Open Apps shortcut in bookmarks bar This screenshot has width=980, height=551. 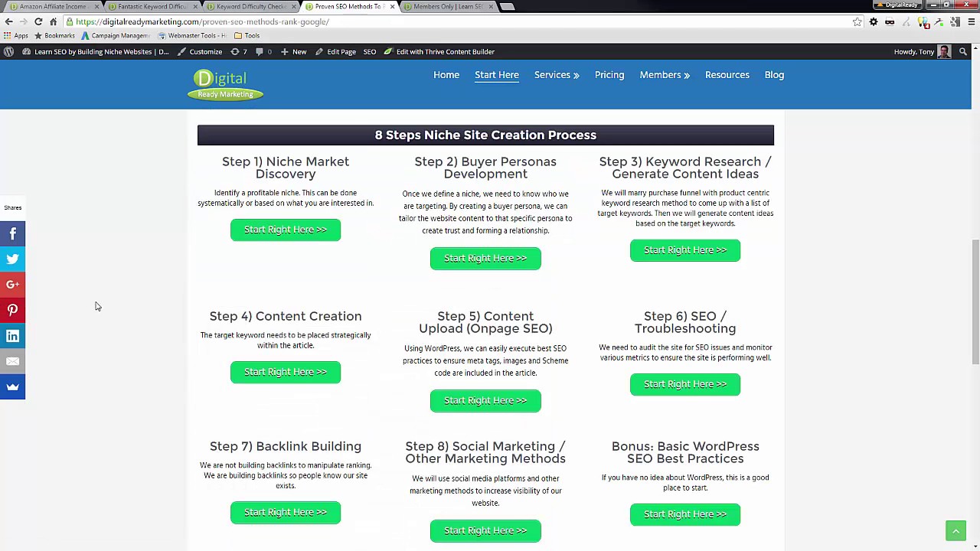pos(16,35)
